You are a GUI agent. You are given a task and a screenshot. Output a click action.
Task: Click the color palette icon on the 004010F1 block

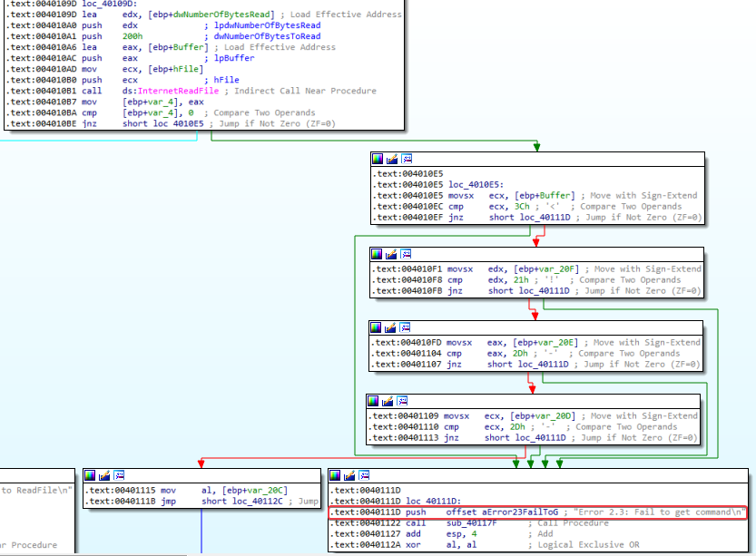tap(378, 257)
